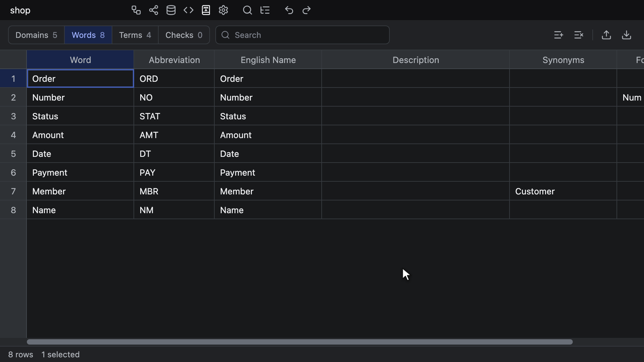Click the download import icon
644x362 pixels.
click(627, 35)
